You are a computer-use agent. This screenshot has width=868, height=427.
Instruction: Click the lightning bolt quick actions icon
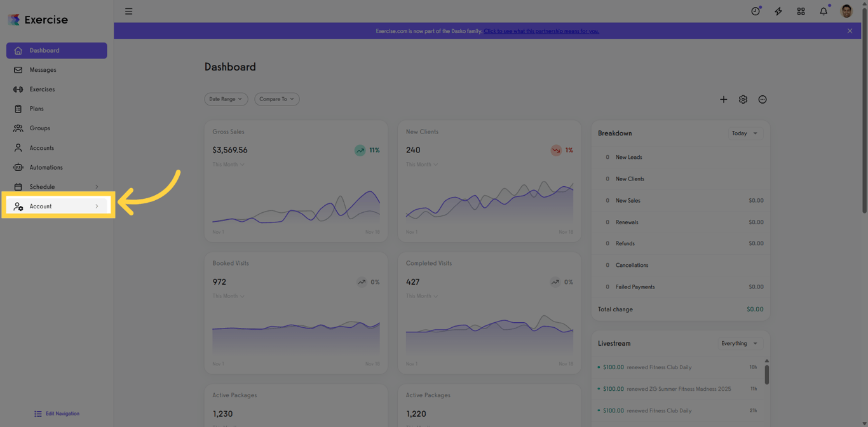[x=778, y=11]
